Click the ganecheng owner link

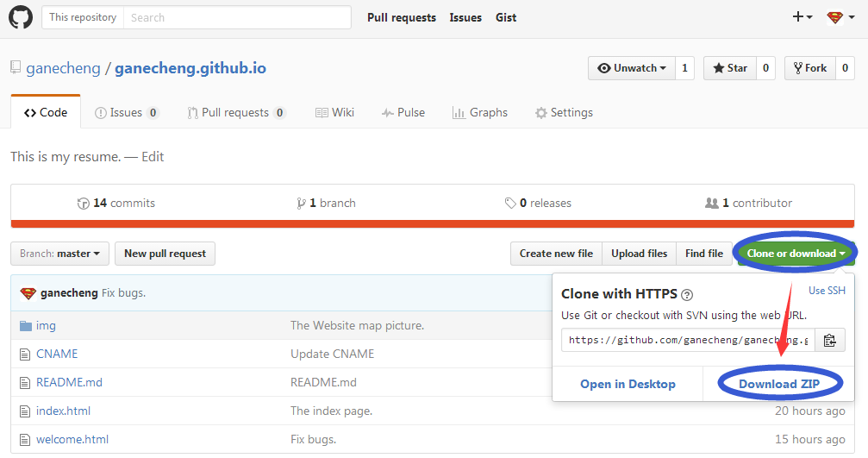tap(63, 68)
